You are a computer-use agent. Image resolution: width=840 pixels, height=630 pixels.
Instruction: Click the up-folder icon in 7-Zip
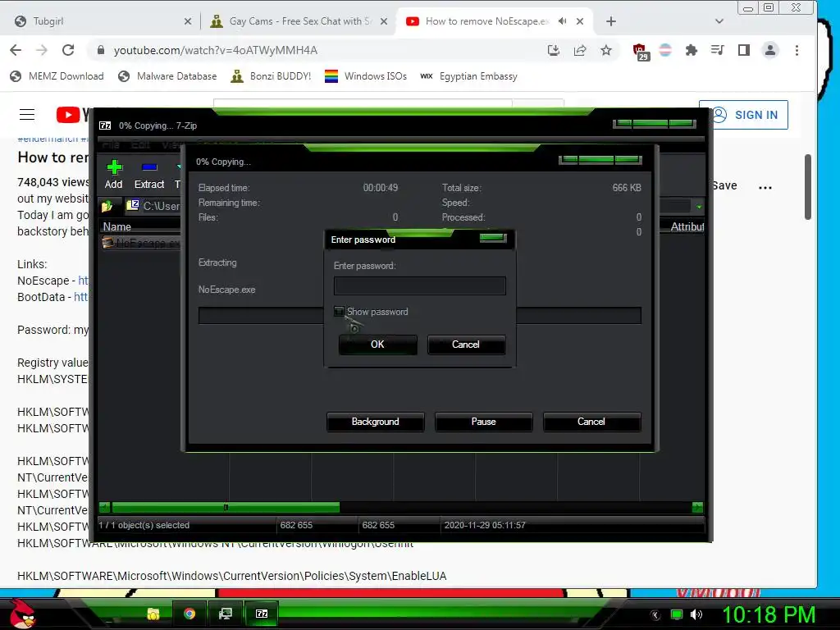click(x=107, y=206)
